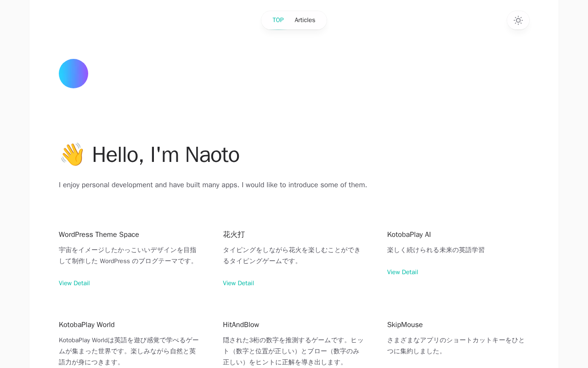The height and width of the screenshot is (368, 588).
Task: Open the Articles nav tab
Action: click(305, 20)
